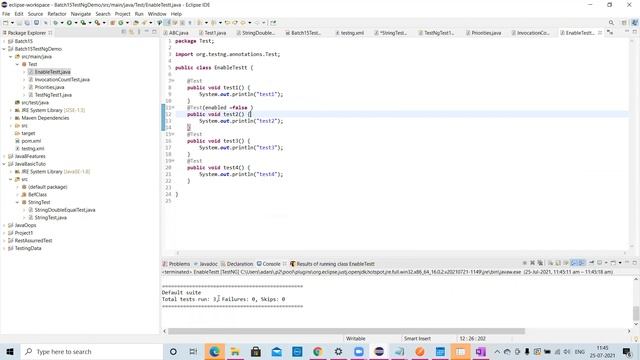640x360 pixels.
Task: Open the Navigate menu
Action: [81, 14]
